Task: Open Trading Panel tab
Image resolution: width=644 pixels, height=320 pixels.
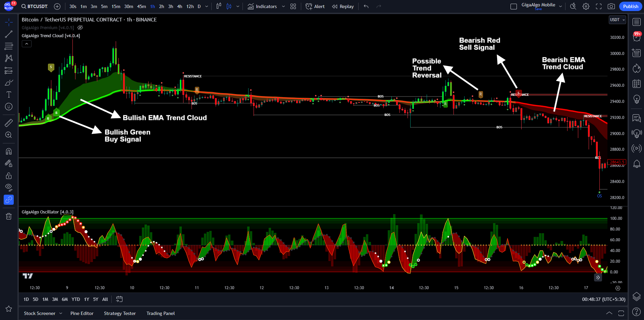Action: click(x=161, y=313)
